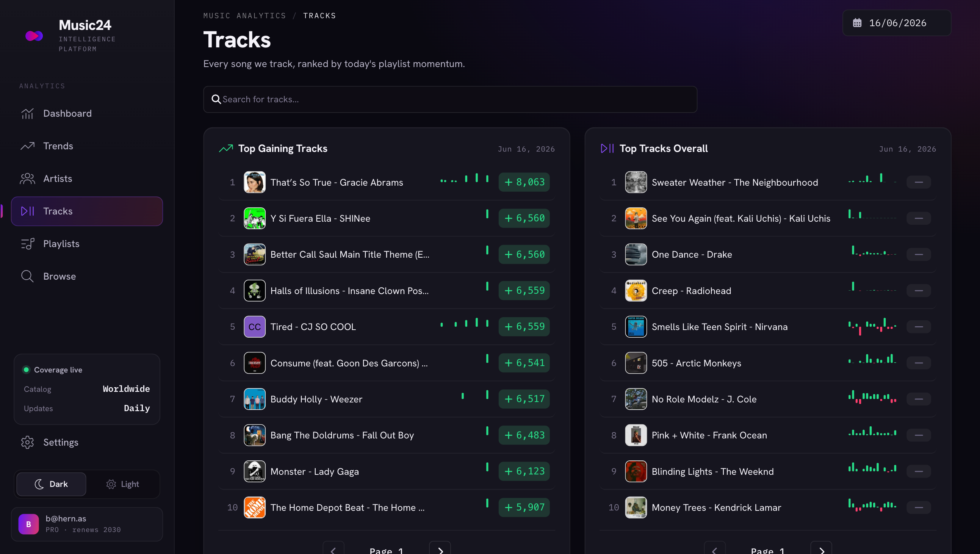The image size is (980, 554).
Task: Go to previous page of Top Gaining Tracks
Action: pos(333,549)
